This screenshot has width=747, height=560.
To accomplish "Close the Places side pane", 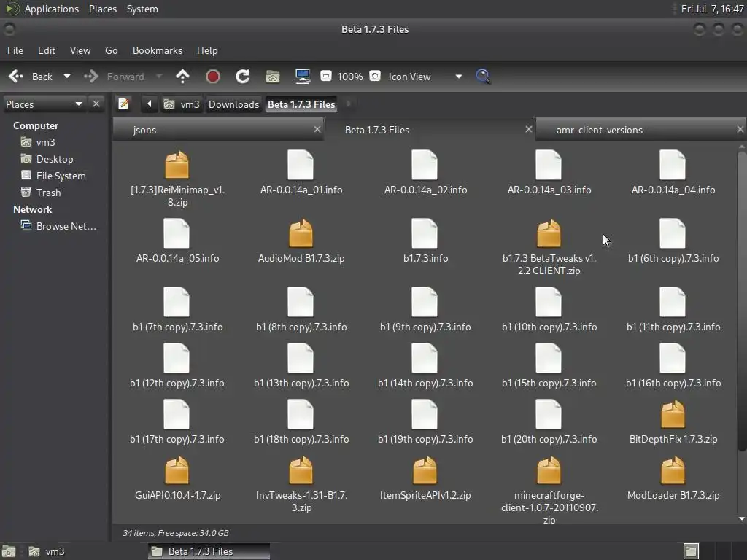I will click(x=96, y=104).
